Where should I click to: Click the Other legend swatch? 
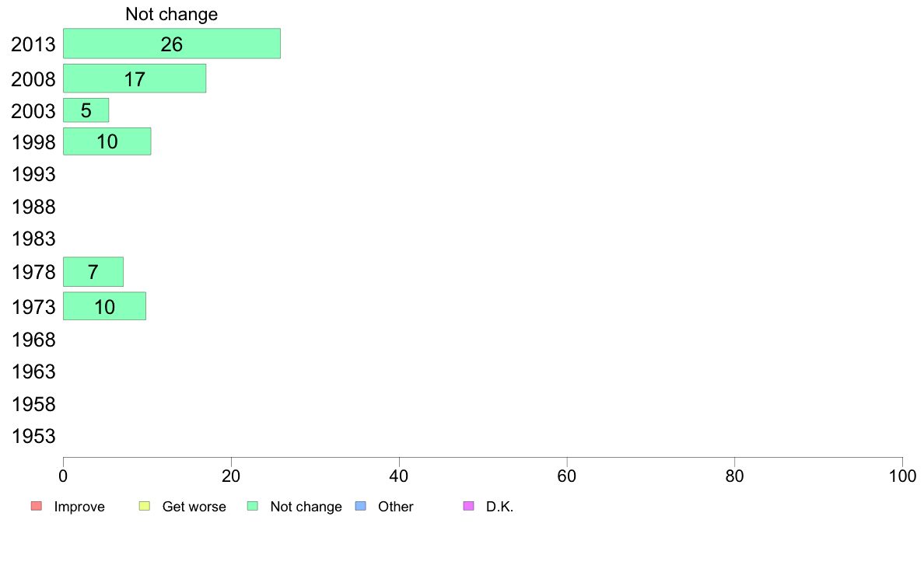tap(361, 506)
